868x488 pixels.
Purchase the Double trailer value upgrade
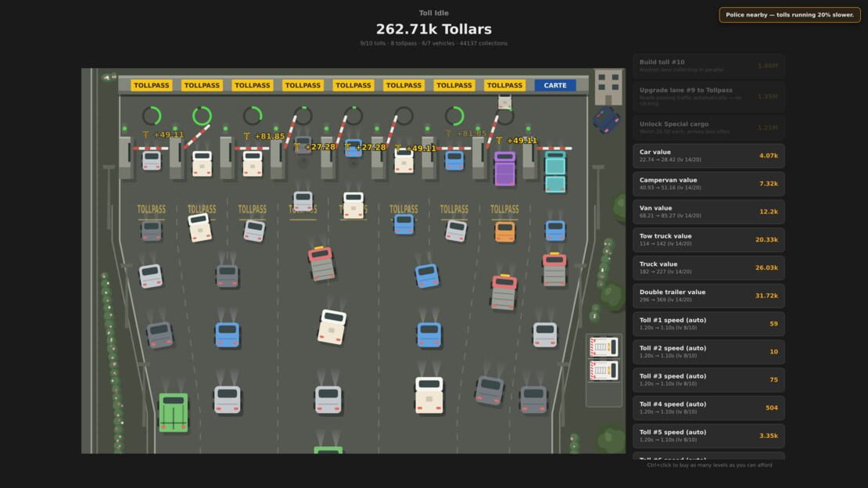tap(708, 296)
